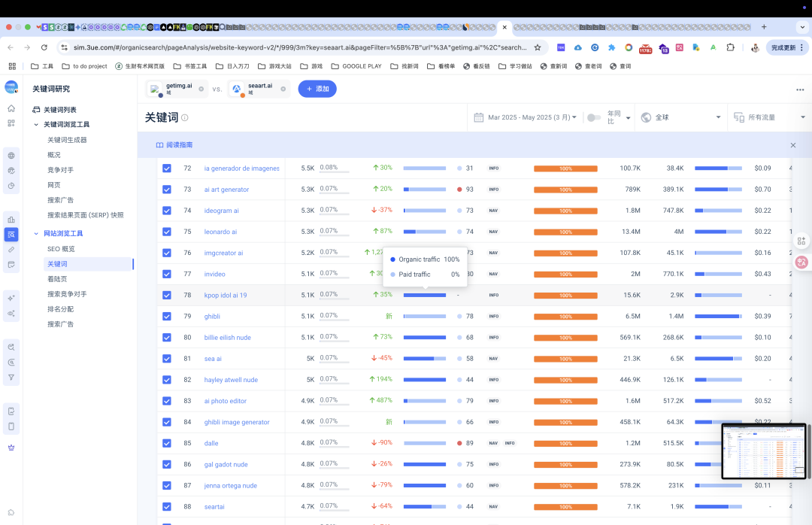
Task: Open the user profile avatar in toolbar
Action: [x=755, y=47]
